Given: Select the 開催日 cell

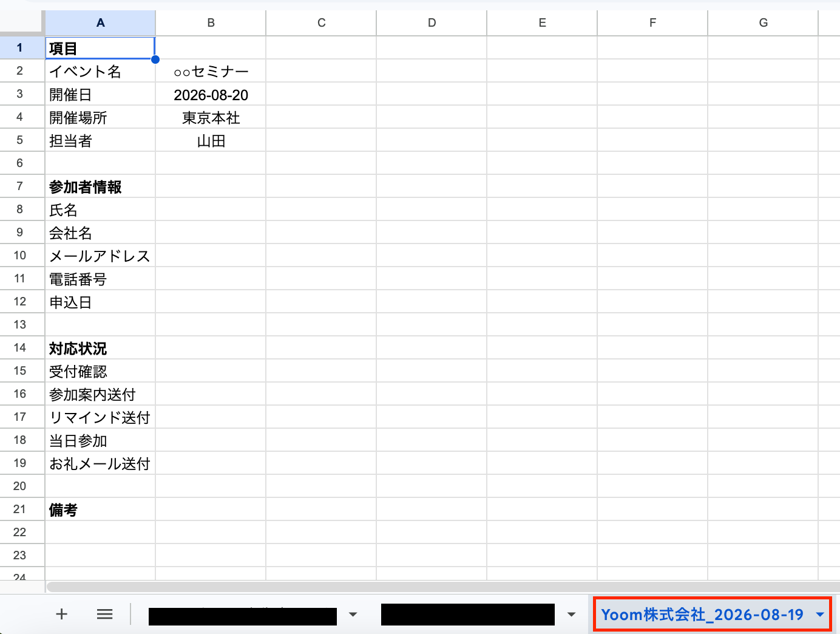Looking at the screenshot, I should point(100,94).
